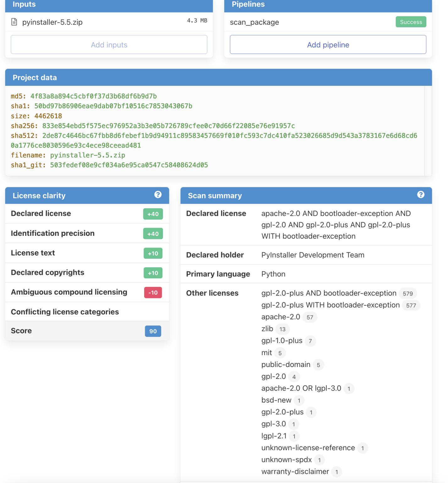Click the License clarity help icon
This screenshot has width=448, height=483.
coord(158,195)
